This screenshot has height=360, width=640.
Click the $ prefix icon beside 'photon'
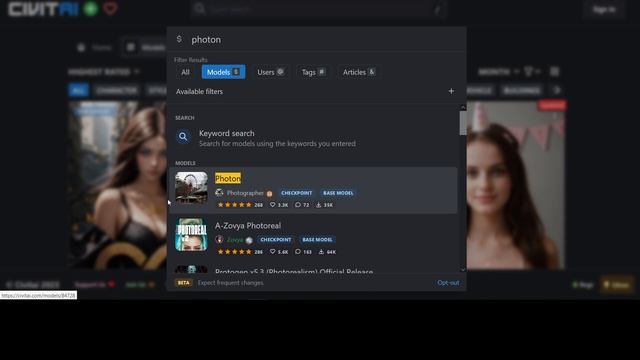click(179, 39)
